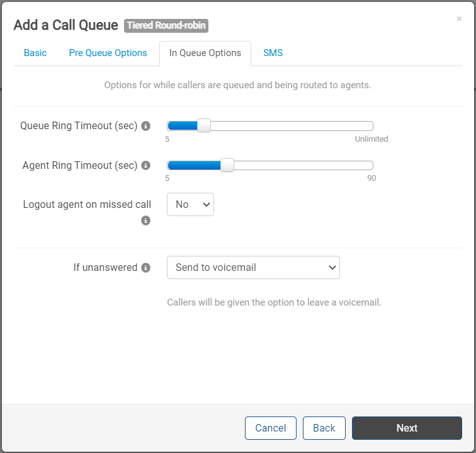Open the Pre Queue Options tab
Viewport: 476px width, 453px height.
(x=108, y=53)
